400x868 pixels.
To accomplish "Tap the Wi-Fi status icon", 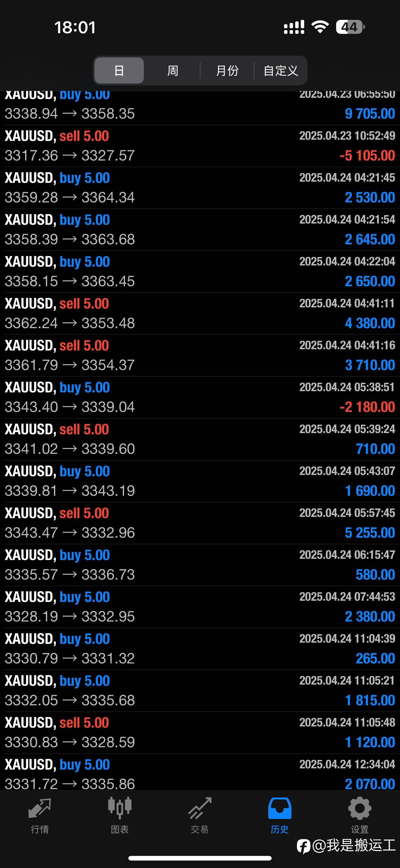I will coord(320,27).
